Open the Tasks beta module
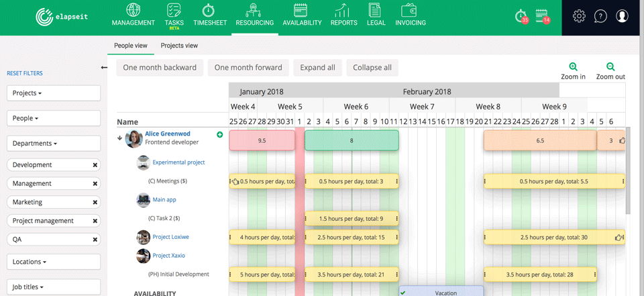644x296 pixels. [174, 16]
